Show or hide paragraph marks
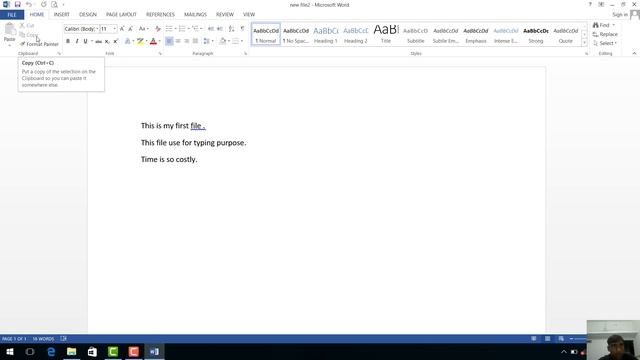 242,29
